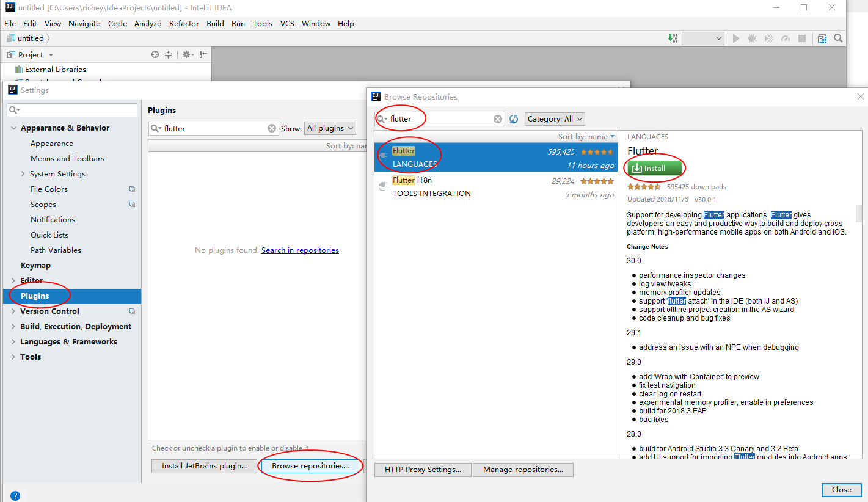
Task: Open the run configuration dropdown
Action: point(703,38)
